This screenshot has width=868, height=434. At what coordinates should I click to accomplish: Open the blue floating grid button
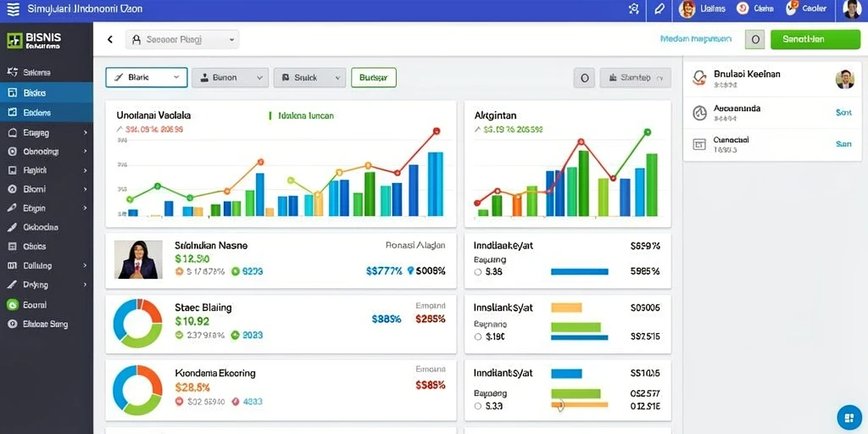[x=849, y=418]
